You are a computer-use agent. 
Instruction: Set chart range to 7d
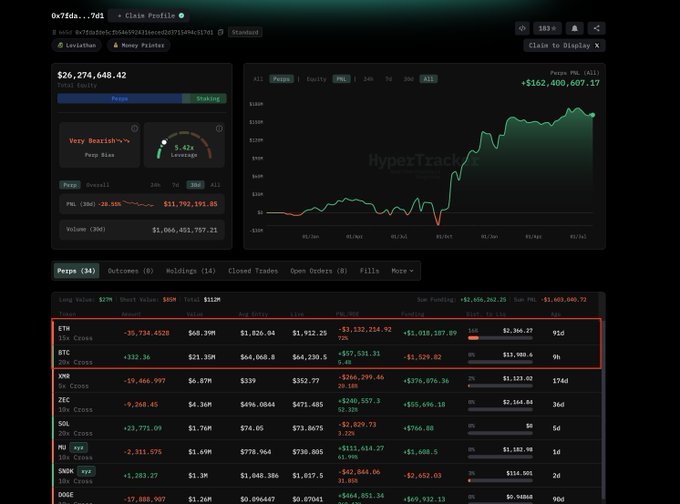tap(389, 79)
